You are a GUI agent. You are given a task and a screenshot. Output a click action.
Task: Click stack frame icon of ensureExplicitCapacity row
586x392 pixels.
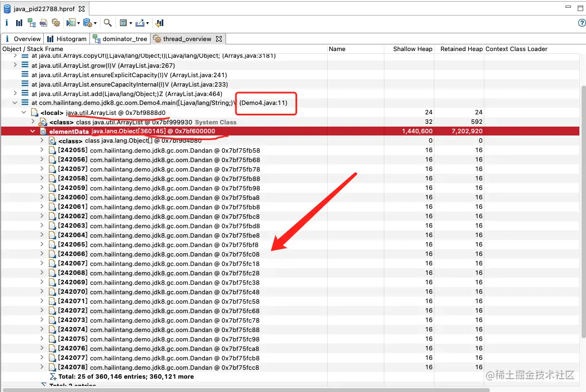tap(25, 75)
